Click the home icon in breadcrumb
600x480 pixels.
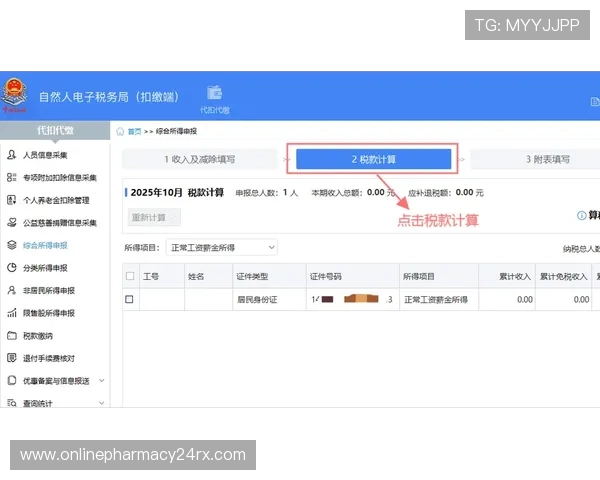[120, 131]
